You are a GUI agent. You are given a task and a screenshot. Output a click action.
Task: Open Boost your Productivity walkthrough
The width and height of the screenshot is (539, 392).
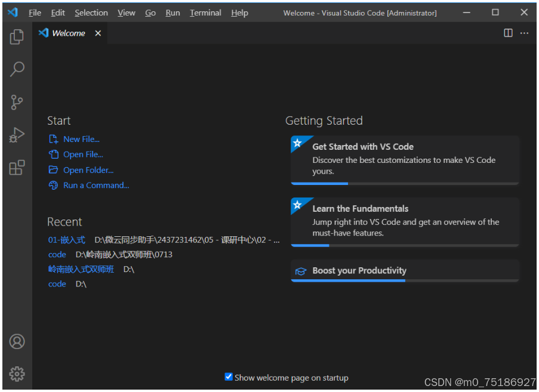(405, 271)
